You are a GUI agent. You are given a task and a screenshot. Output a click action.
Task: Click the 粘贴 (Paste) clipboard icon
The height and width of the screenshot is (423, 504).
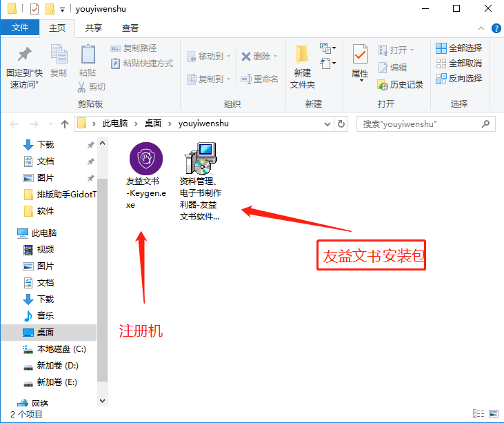[88, 55]
